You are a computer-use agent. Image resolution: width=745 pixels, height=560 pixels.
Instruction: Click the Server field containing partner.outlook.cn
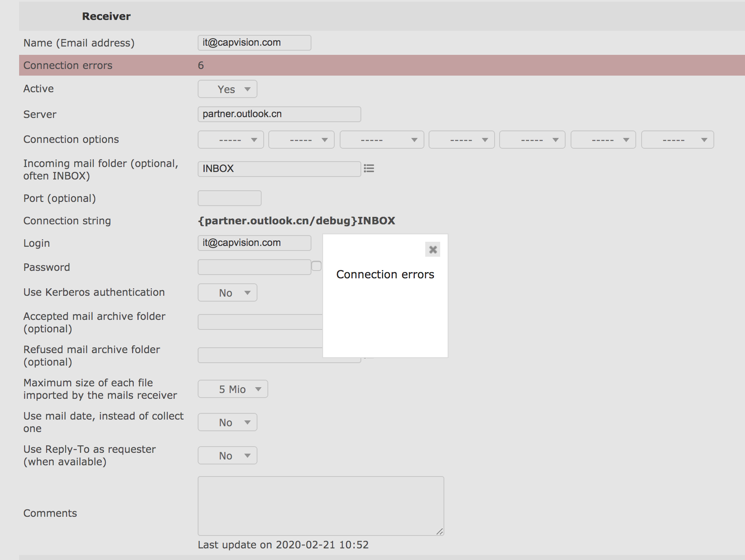coord(279,114)
